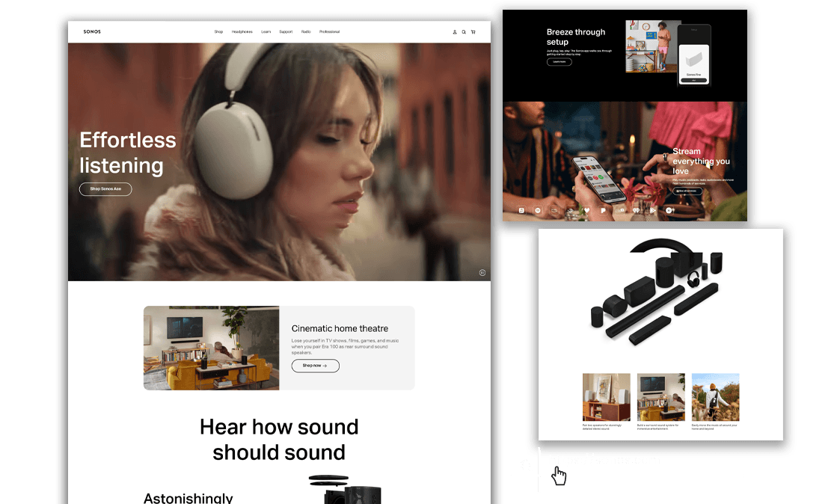Image resolution: width=840 pixels, height=504 pixels.
Task: Open the account profile icon
Action: coord(455,32)
